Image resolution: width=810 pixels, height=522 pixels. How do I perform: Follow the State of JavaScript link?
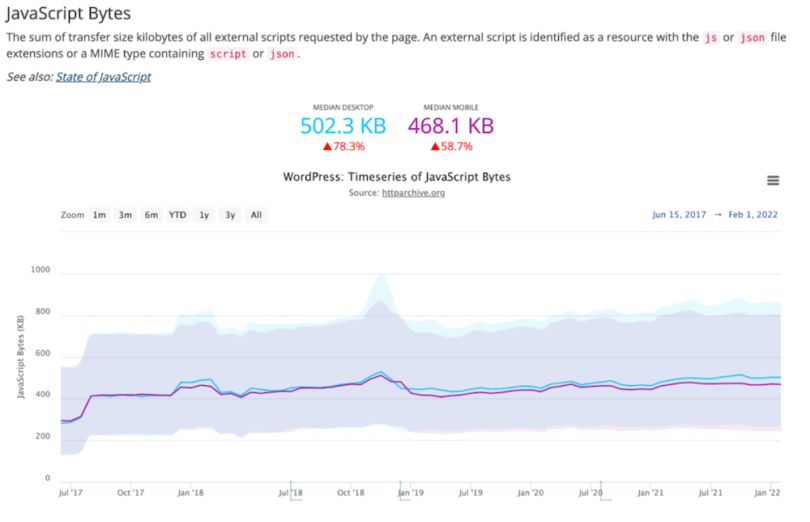point(103,77)
